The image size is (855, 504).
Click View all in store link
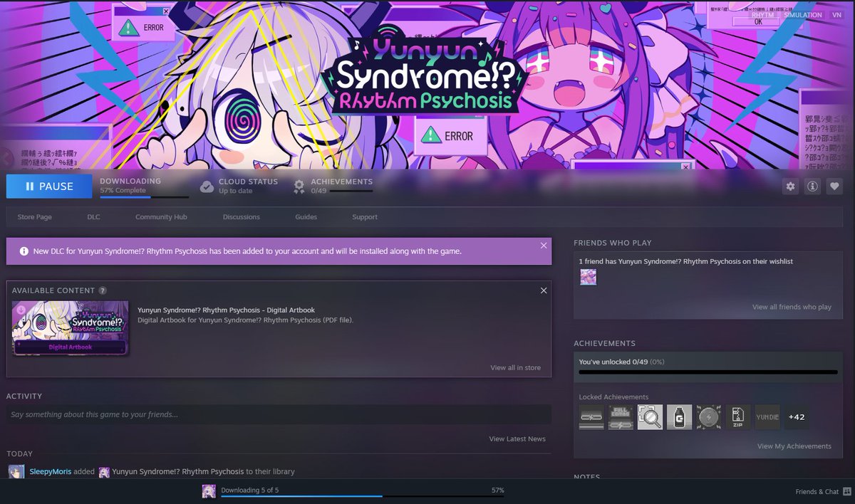coord(515,368)
